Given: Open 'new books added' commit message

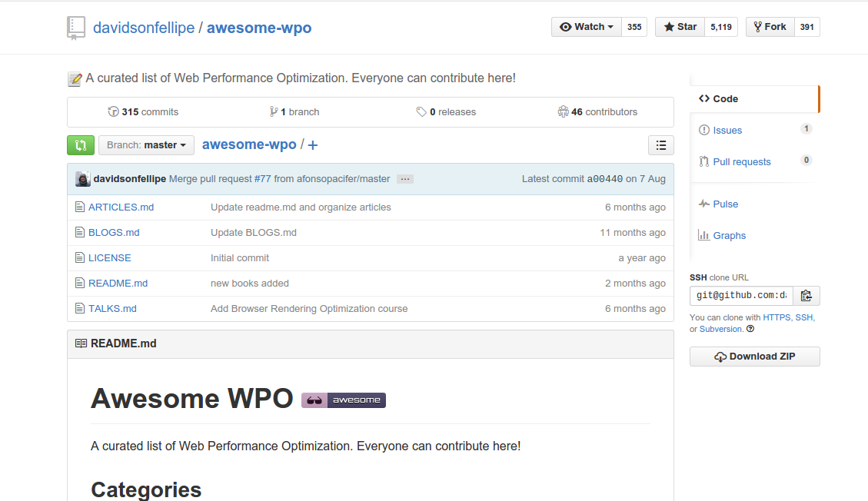Looking at the screenshot, I should [x=250, y=283].
